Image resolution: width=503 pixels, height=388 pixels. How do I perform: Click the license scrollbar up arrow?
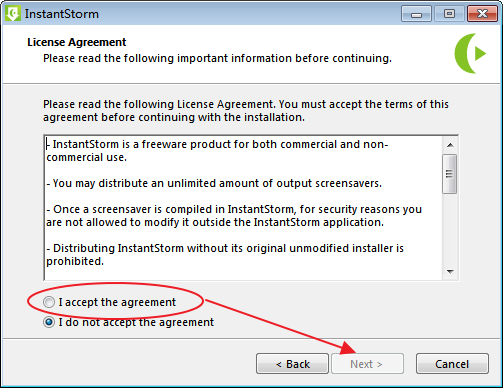450,145
